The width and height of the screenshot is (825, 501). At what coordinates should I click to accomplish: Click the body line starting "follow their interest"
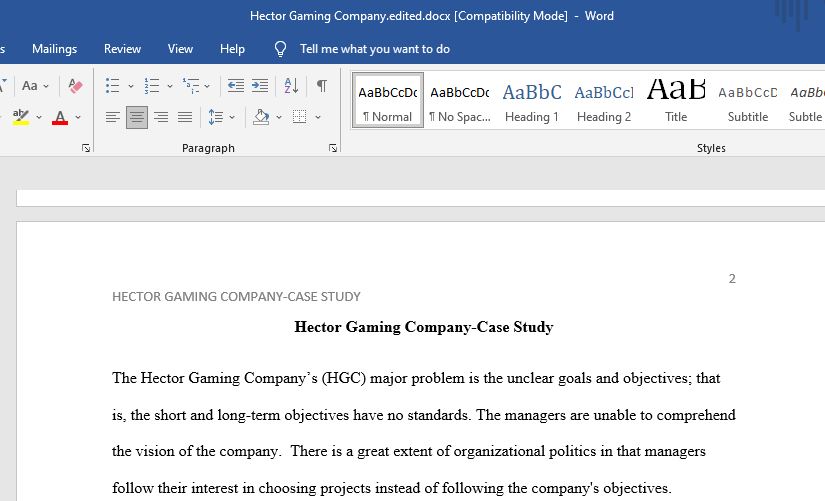391,488
